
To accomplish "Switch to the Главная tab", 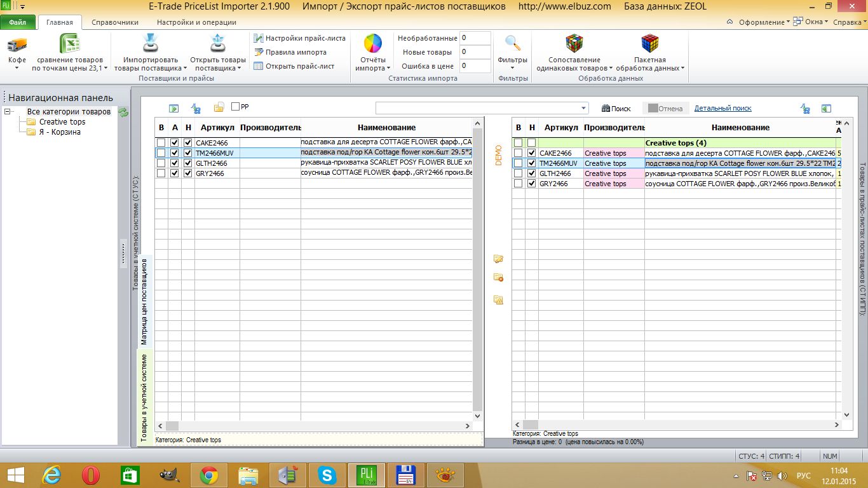I will [x=60, y=22].
